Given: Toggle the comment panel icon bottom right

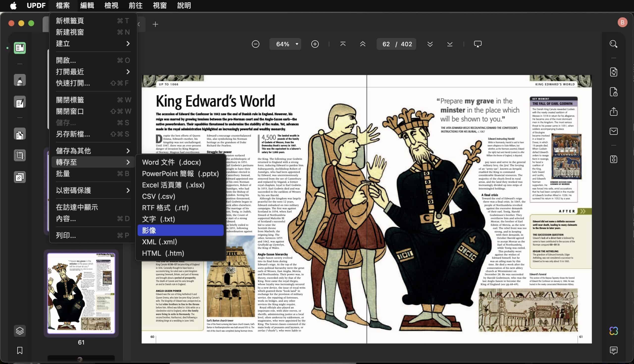Looking at the screenshot, I should point(613,350).
